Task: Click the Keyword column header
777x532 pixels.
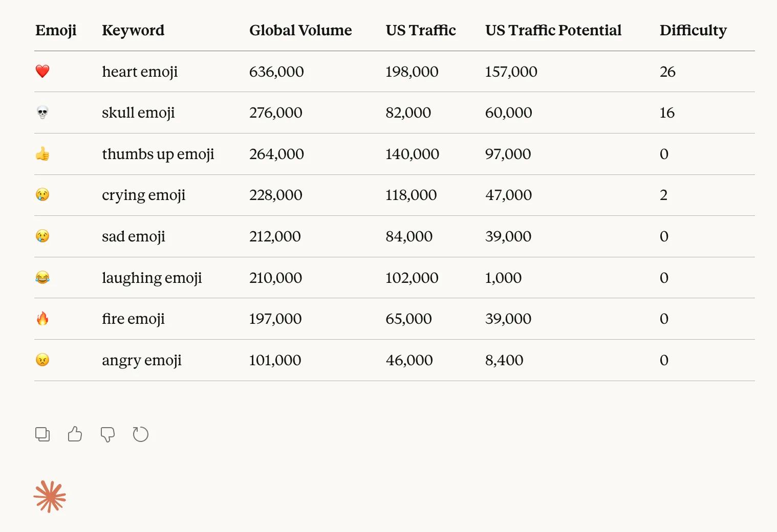Action: (x=133, y=30)
